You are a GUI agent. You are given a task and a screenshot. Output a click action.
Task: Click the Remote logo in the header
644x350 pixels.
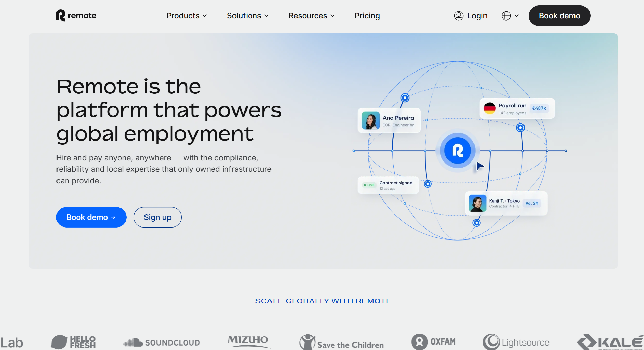point(76,15)
